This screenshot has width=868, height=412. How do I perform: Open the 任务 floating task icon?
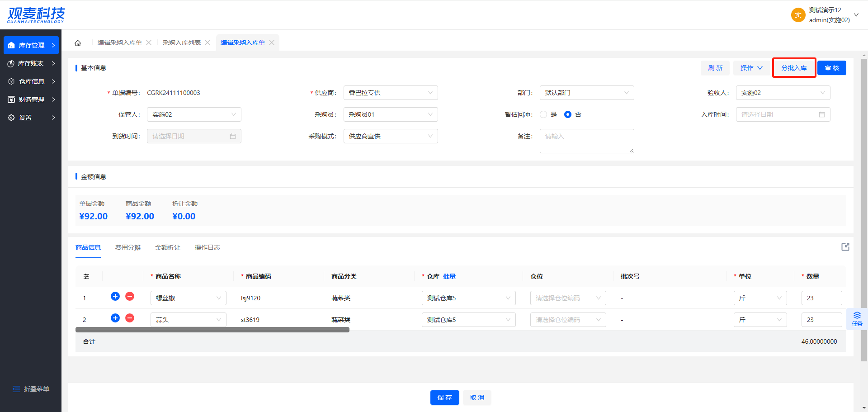857,319
